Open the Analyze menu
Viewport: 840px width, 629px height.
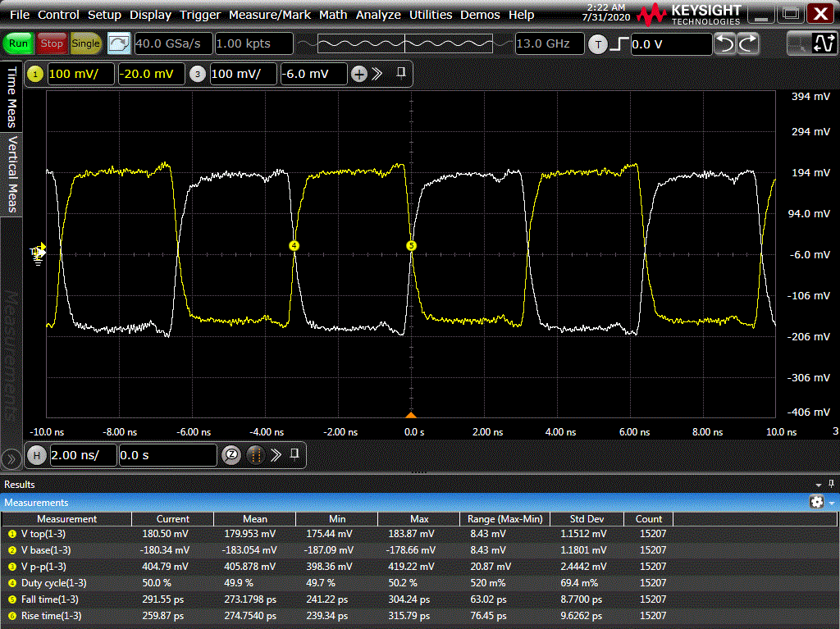(x=378, y=15)
